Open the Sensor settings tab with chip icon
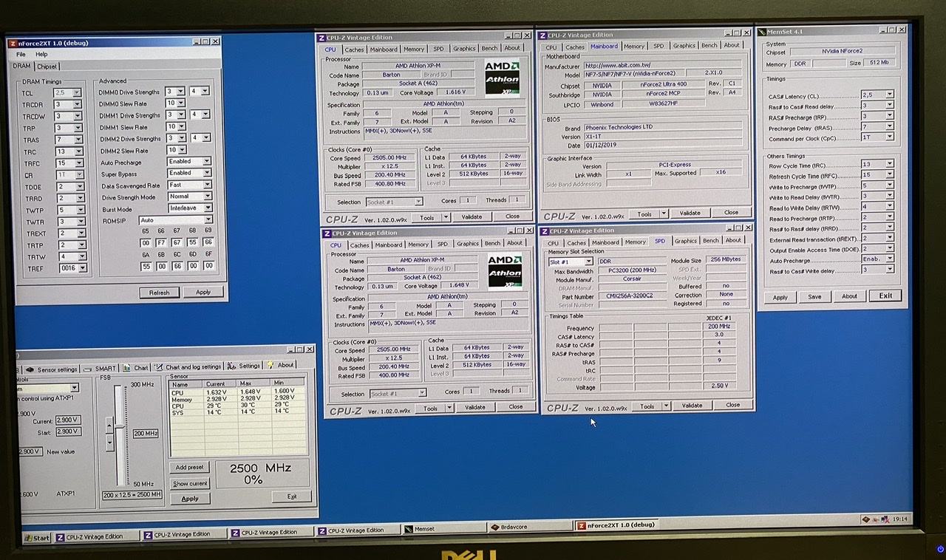Screen dimensions: 946x560 (x=51, y=369)
